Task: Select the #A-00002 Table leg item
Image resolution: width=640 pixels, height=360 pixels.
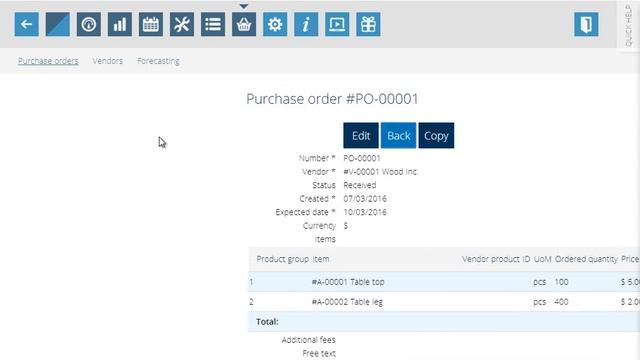Action: tap(347, 302)
